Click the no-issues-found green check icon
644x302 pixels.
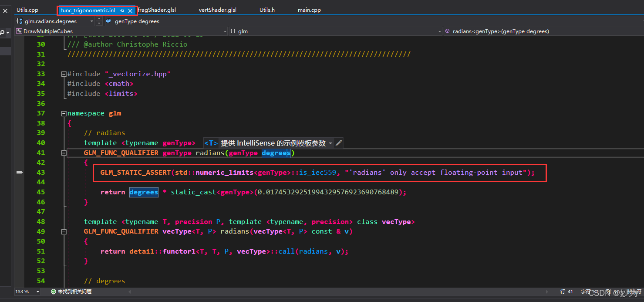tap(53, 292)
